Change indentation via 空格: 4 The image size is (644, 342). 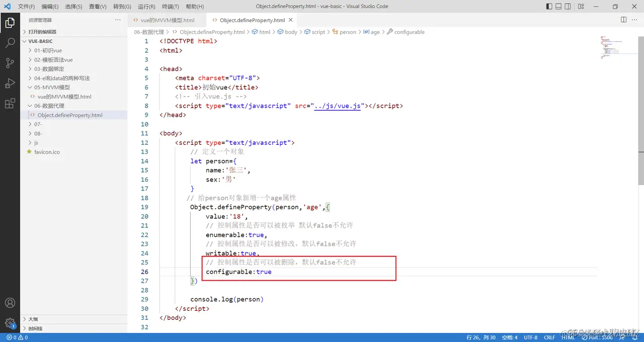pos(509,337)
